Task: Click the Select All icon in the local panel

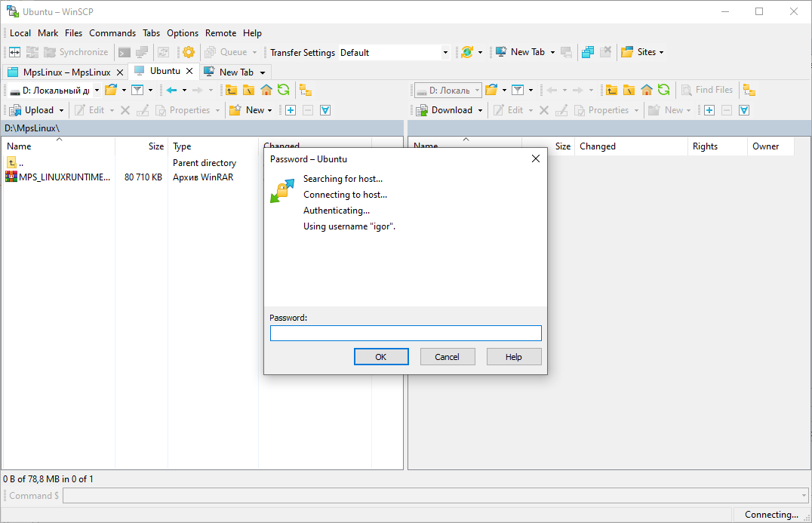Action: click(325, 110)
